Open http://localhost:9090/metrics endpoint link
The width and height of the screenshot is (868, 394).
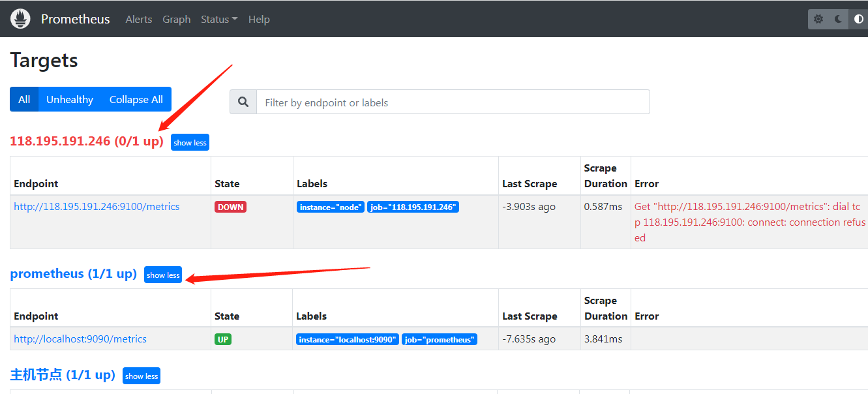[80, 339]
